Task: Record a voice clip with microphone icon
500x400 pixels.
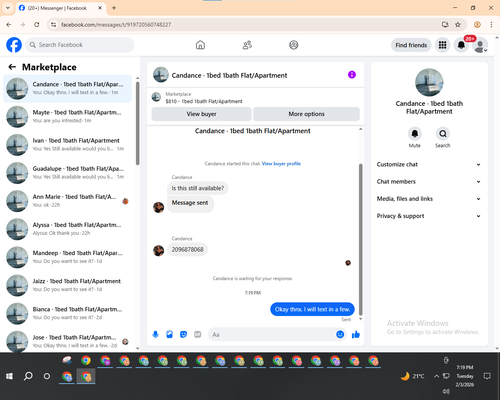Action: pyautogui.click(x=155, y=334)
